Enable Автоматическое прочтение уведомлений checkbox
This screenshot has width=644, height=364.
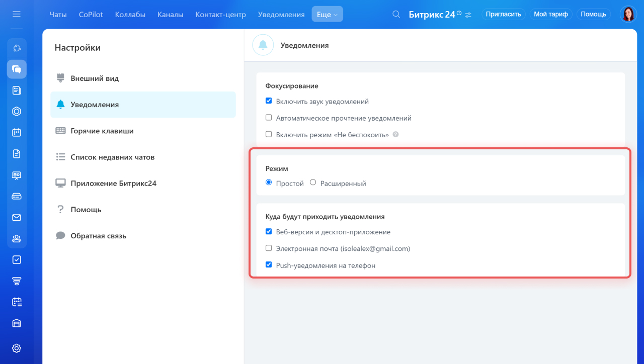click(269, 118)
